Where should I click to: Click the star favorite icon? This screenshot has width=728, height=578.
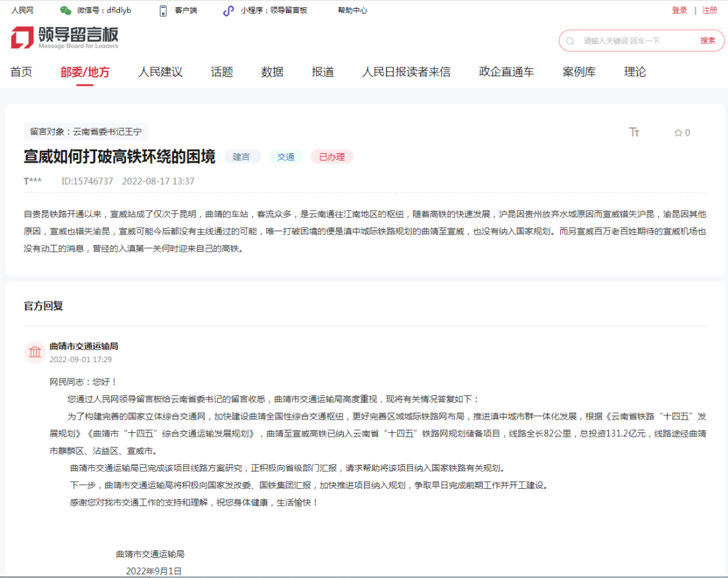point(678,133)
